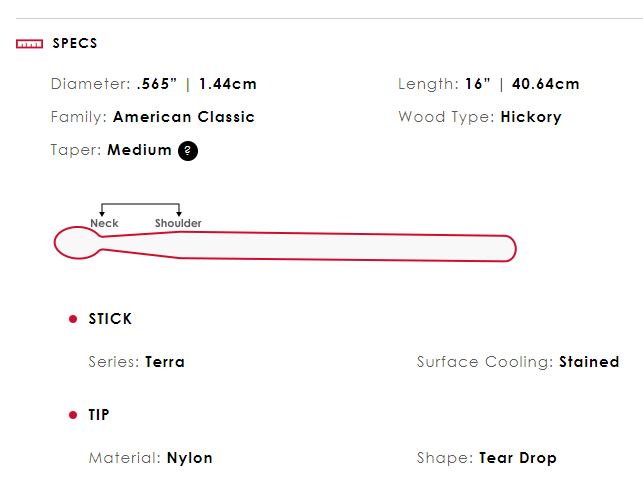Click the Terra series value
The image size is (643, 484).
[165, 362]
